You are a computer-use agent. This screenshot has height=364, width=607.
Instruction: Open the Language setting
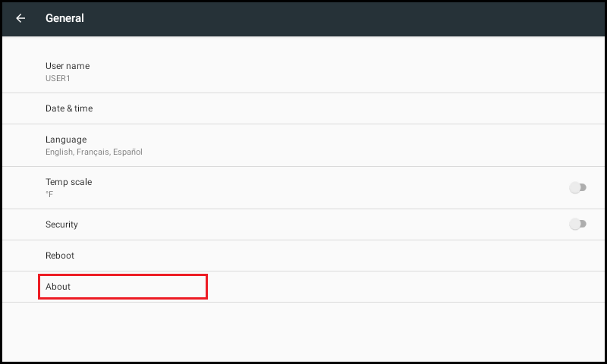click(x=303, y=146)
